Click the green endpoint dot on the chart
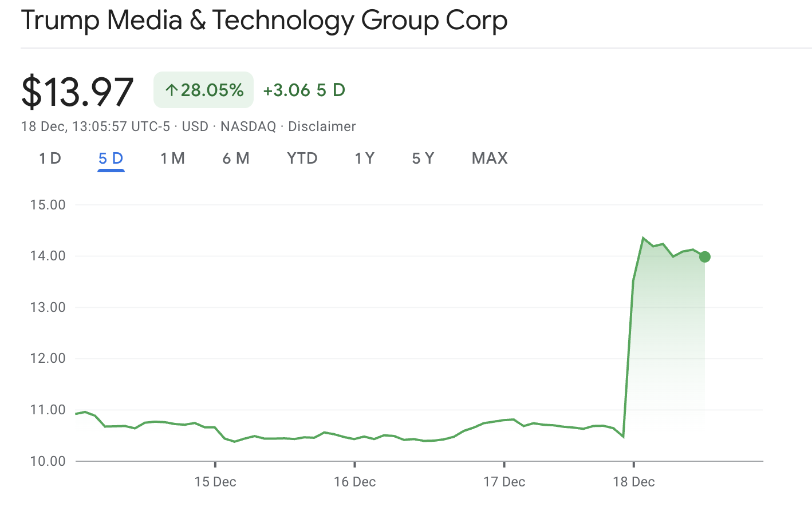812x507 pixels. click(705, 257)
